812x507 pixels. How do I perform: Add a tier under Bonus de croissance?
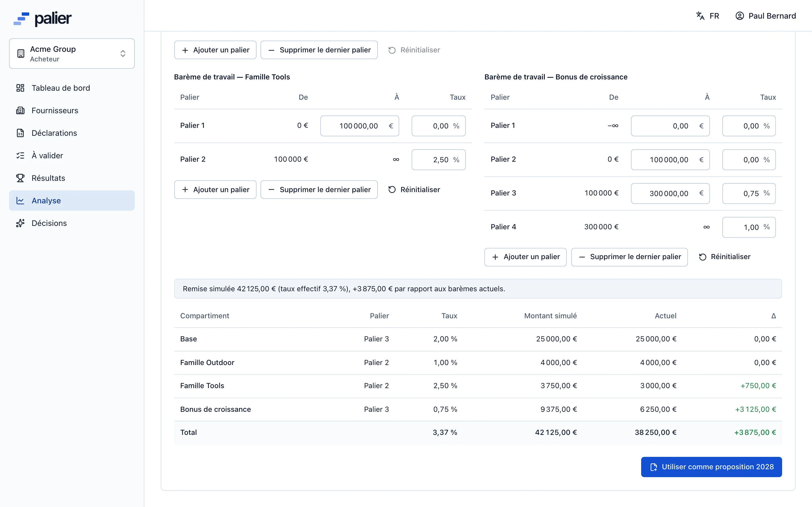pyautogui.click(x=525, y=257)
